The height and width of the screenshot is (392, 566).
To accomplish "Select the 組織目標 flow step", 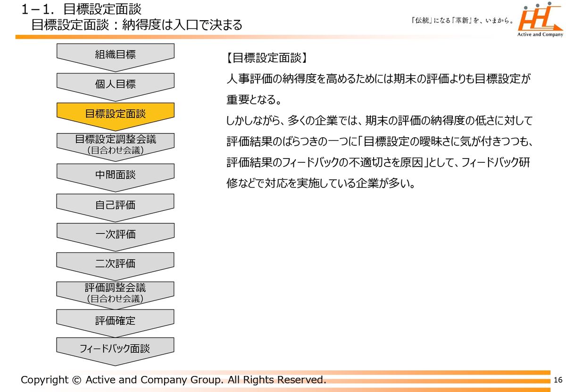I will [x=116, y=54].
